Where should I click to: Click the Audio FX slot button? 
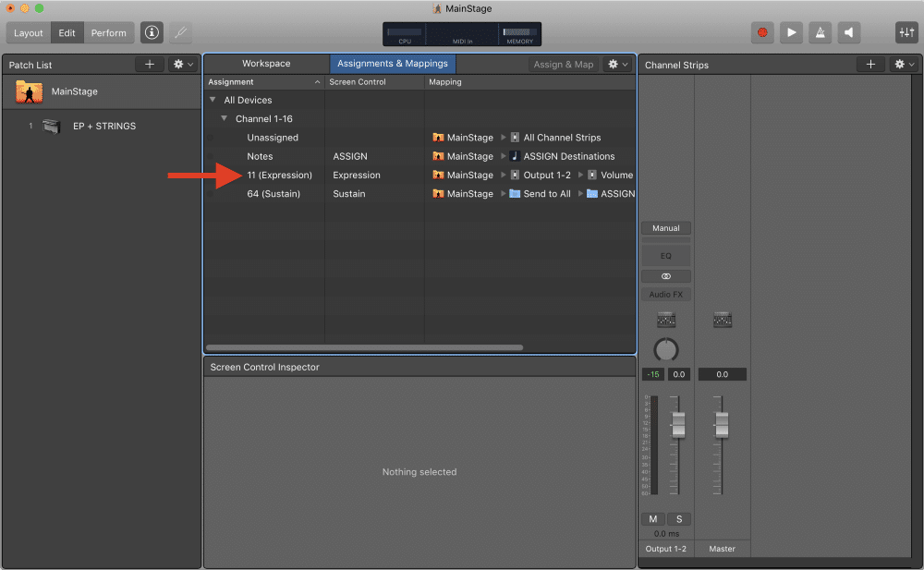[666, 295]
